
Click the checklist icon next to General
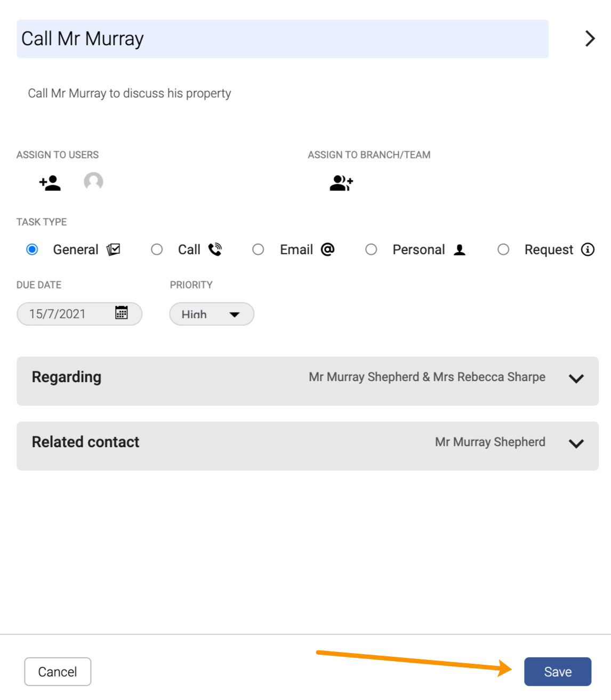[x=114, y=250]
